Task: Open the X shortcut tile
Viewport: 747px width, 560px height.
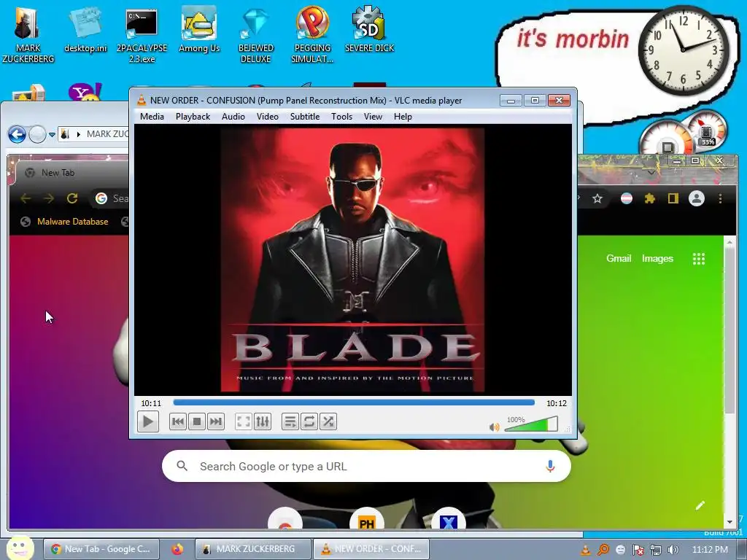Action: click(x=448, y=520)
